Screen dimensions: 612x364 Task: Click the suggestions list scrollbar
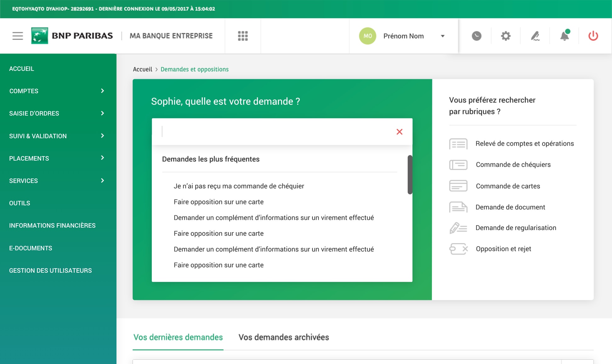[x=410, y=175]
